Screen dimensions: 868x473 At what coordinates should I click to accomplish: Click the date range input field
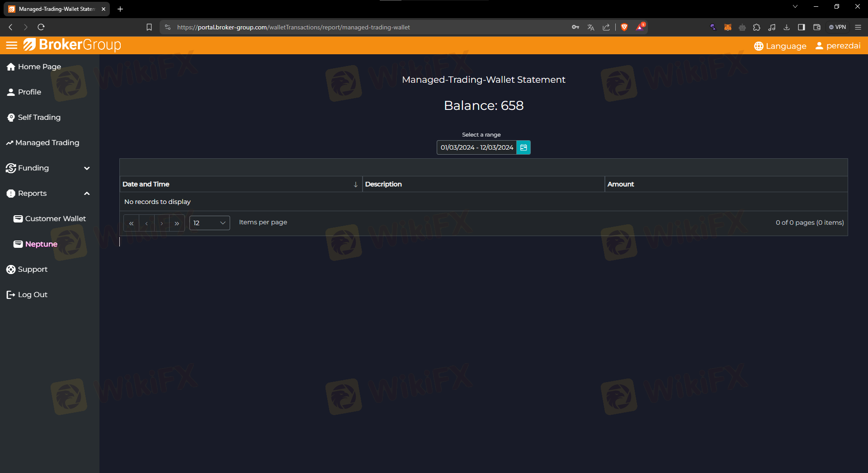click(x=476, y=147)
